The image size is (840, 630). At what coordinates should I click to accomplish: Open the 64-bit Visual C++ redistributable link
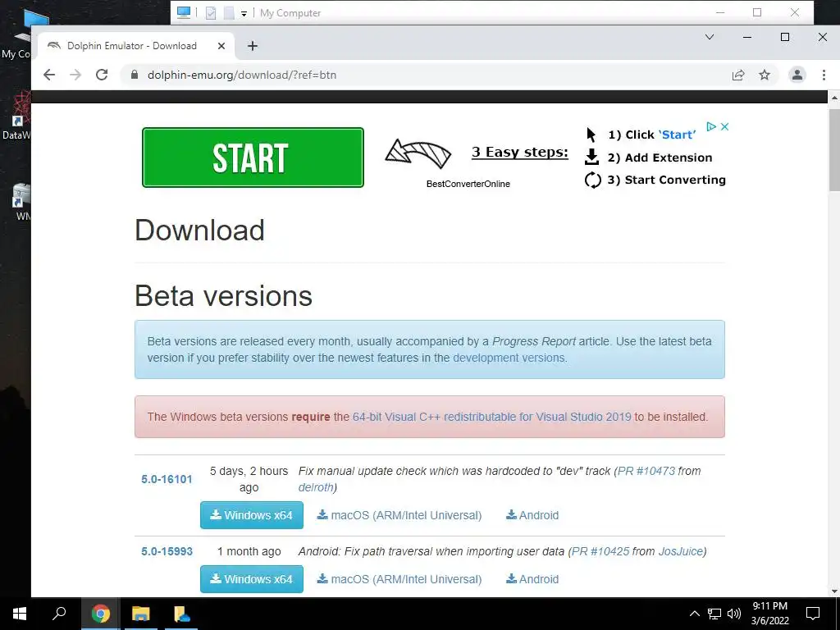(x=492, y=417)
